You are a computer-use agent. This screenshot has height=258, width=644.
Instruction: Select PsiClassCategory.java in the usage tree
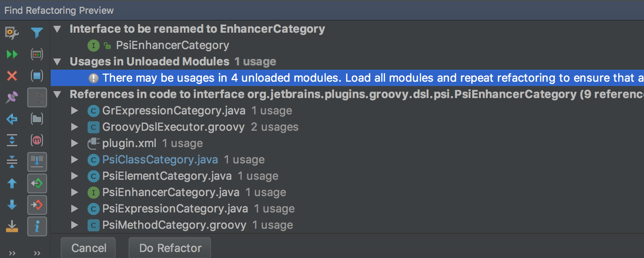(x=160, y=160)
